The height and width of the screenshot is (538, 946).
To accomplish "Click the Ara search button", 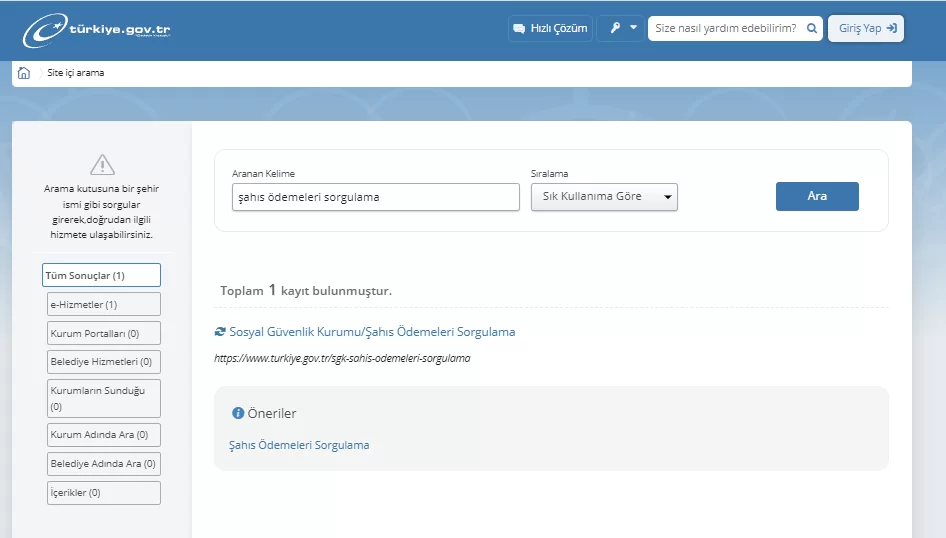I will tap(817, 196).
